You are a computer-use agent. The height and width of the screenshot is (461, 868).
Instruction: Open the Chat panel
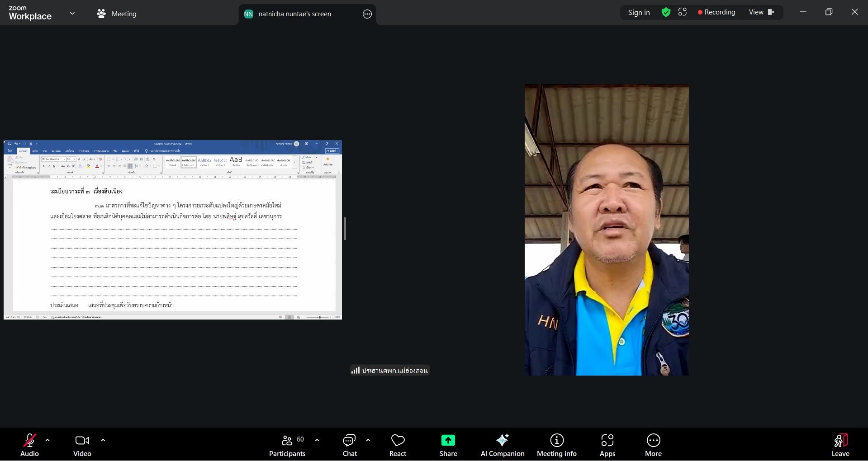tap(349, 445)
